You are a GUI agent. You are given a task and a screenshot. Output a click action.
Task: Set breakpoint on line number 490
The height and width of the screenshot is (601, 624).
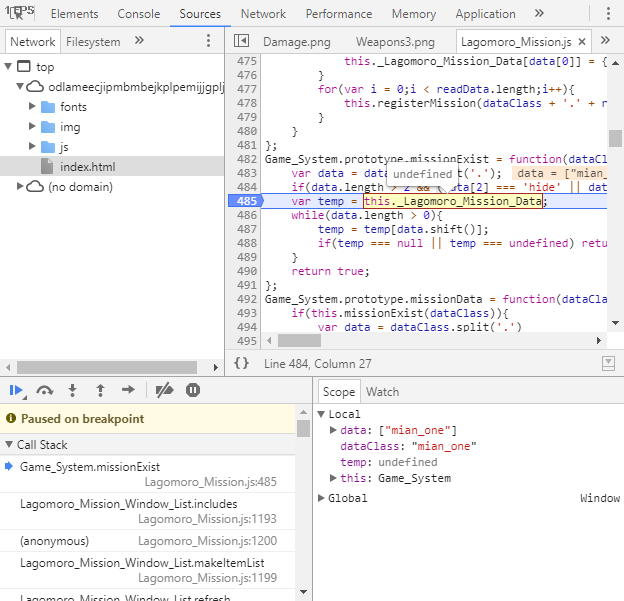(247, 271)
